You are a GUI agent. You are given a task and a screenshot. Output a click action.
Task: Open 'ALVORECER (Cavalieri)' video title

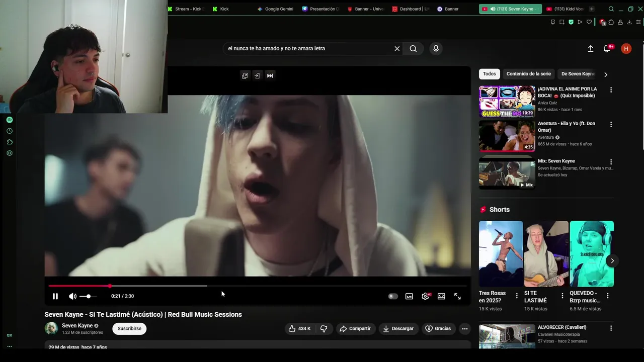pyautogui.click(x=562, y=327)
